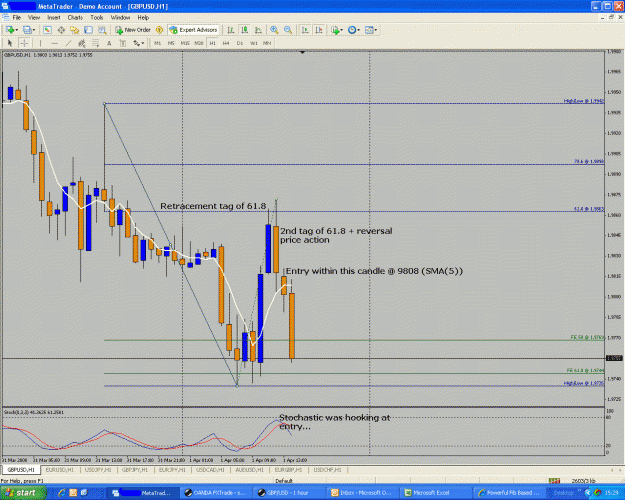Switch to the EURUSD,H1 chart tab
625x500 pixels.
click(59, 470)
